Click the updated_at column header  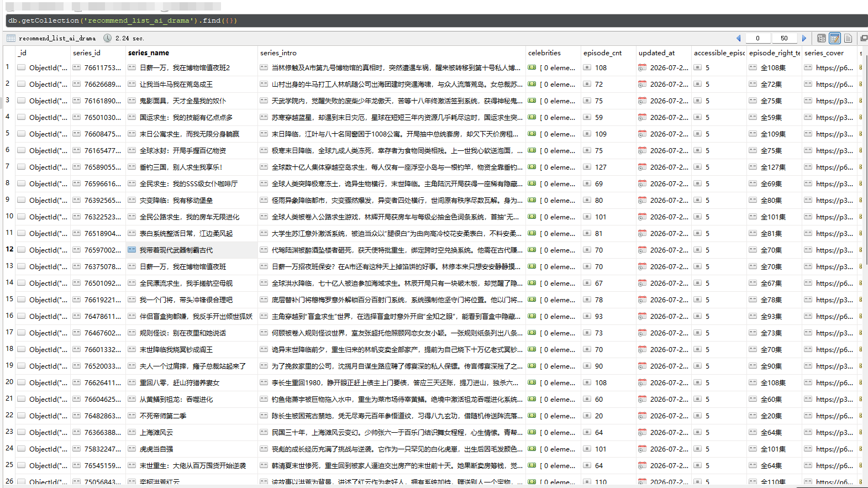(664, 53)
